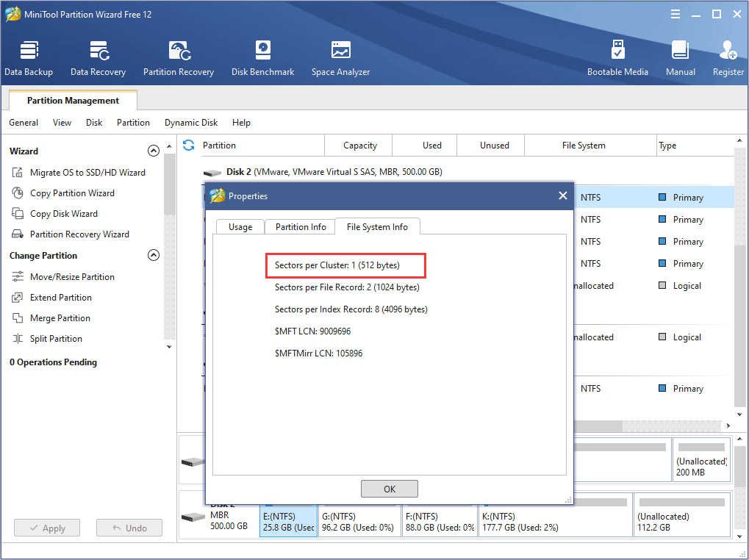Click the Extend Partition link
749x560 pixels.
point(61,298)
